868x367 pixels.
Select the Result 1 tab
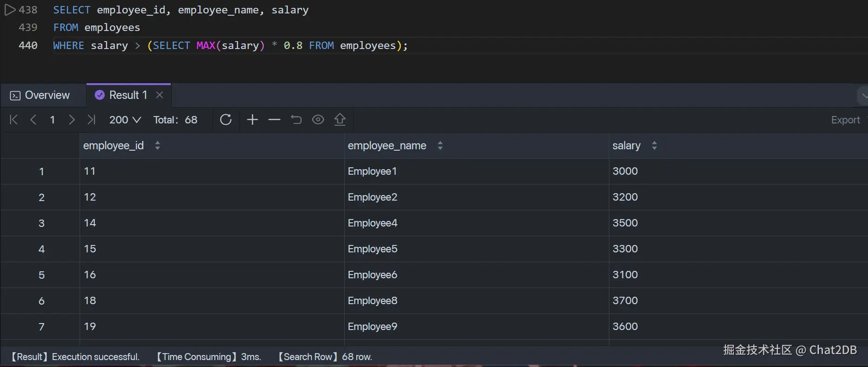[x=128, y=95]
